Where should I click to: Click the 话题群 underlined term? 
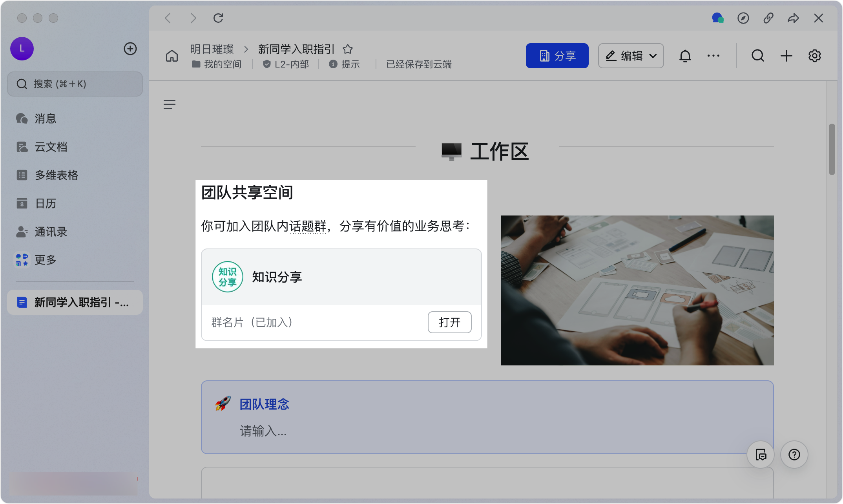coord(308,226)
